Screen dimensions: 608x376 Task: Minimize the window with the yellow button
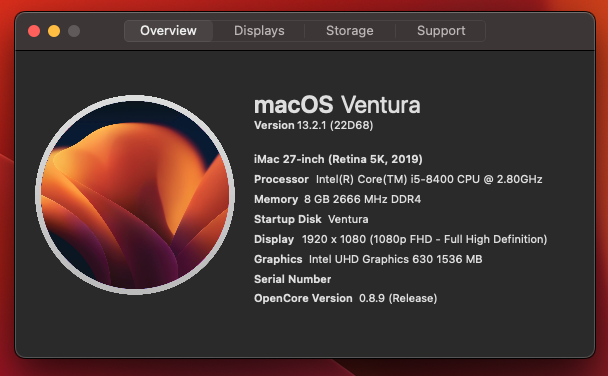click(54, 31)
